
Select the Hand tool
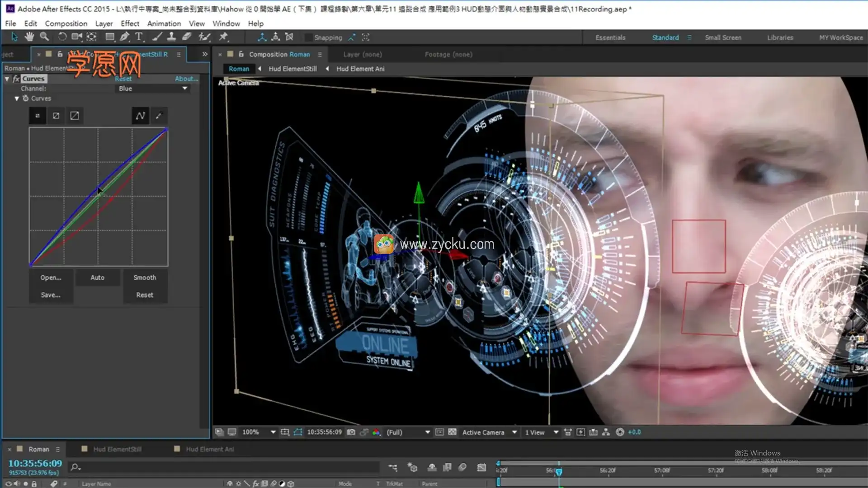pos(29,37)
